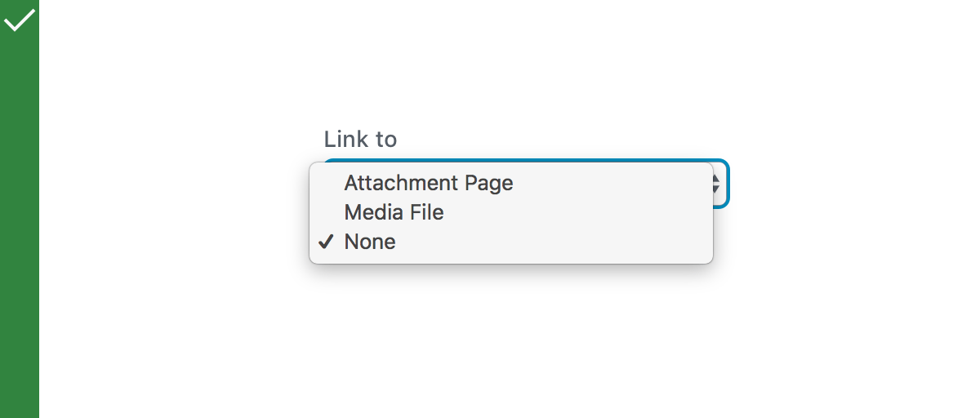Click the tick mark beside None

point(326,242)
